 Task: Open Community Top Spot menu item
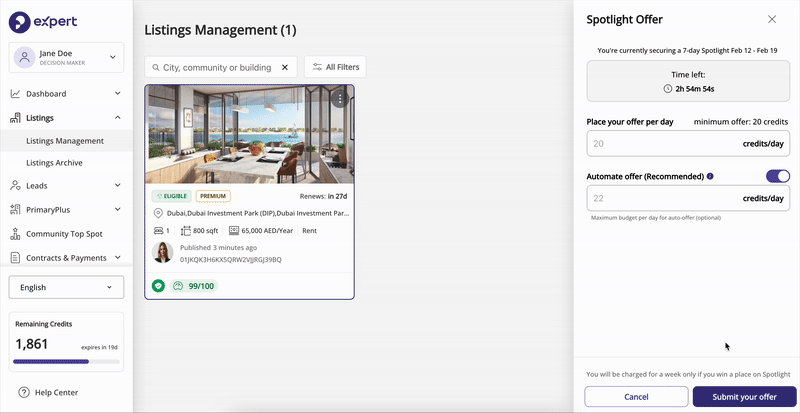(64, 234)
